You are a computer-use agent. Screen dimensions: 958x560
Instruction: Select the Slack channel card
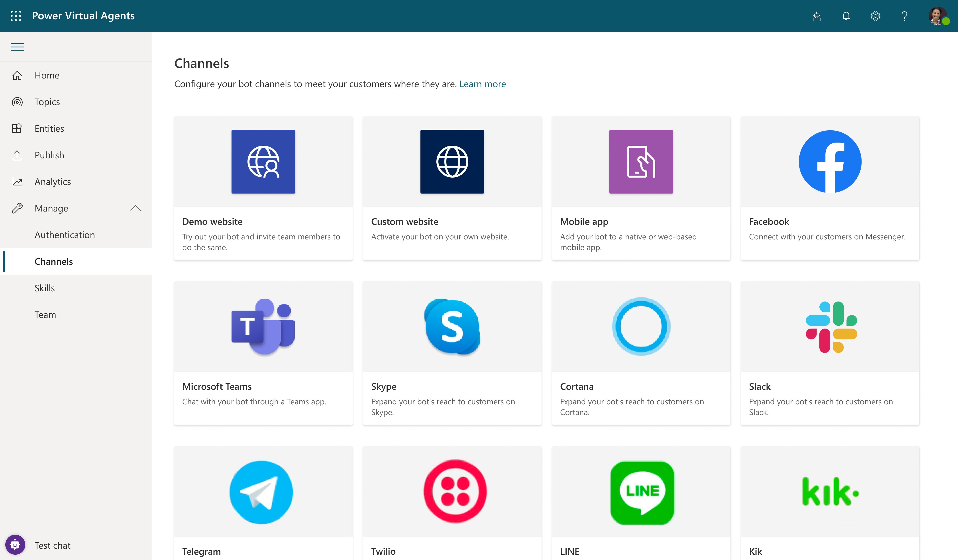tap(830, 353)
